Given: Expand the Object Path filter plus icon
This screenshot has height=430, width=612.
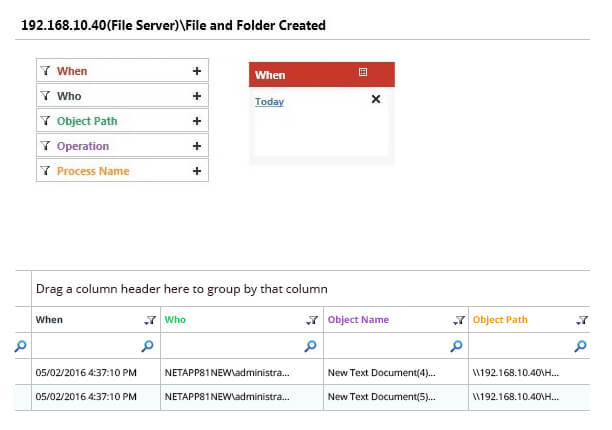Looking at the screenshot, I should pos(197,121).
